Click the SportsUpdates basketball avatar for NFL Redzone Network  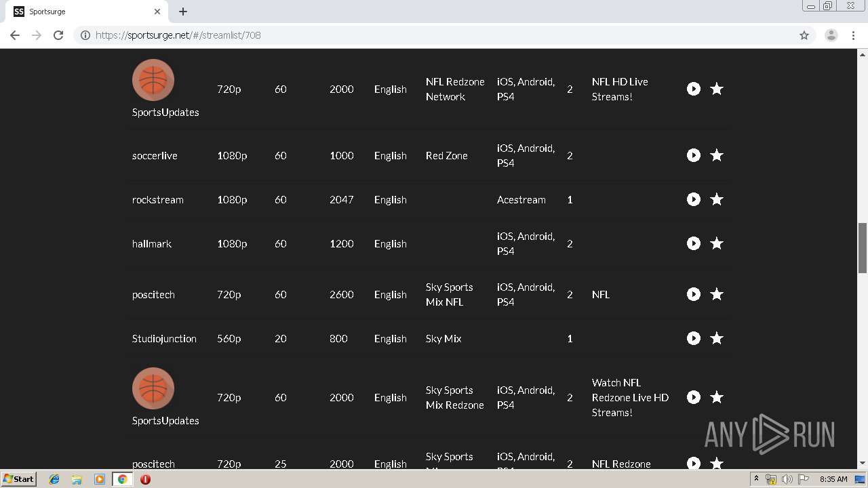click(153, 80)
